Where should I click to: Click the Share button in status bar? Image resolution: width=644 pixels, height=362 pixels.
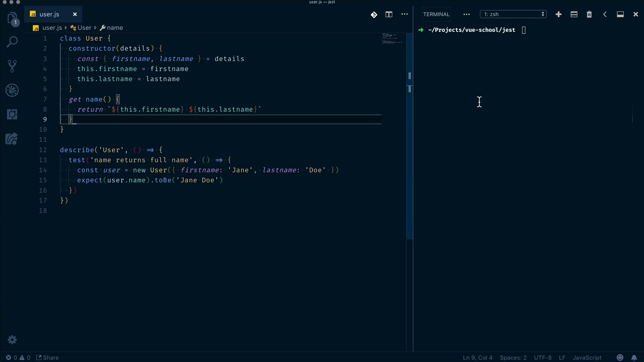click(x=48, y=358)
